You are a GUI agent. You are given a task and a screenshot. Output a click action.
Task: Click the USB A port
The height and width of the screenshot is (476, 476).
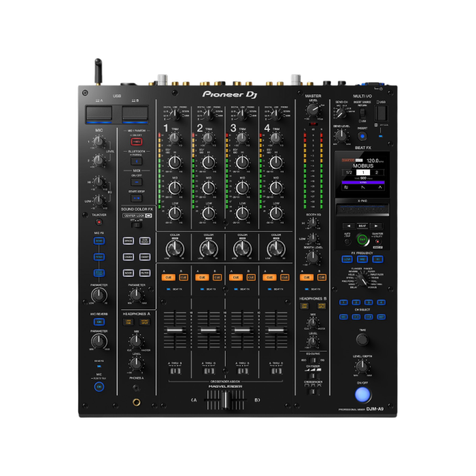coord(99,114)
